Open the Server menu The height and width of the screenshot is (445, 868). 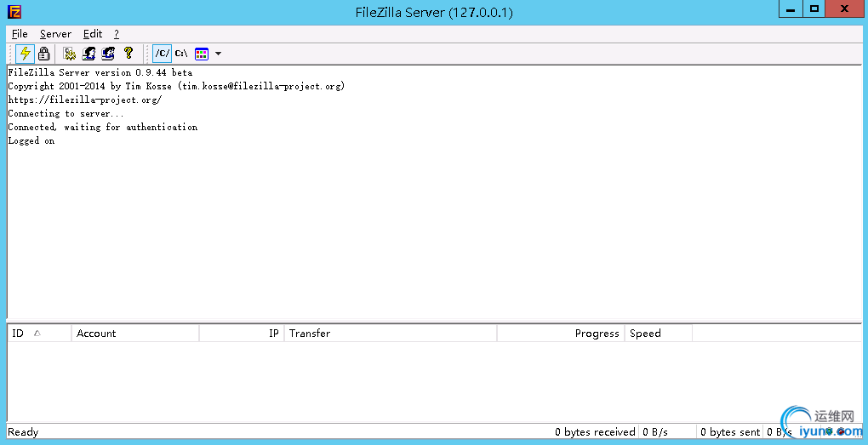click(x=55, y=34)
